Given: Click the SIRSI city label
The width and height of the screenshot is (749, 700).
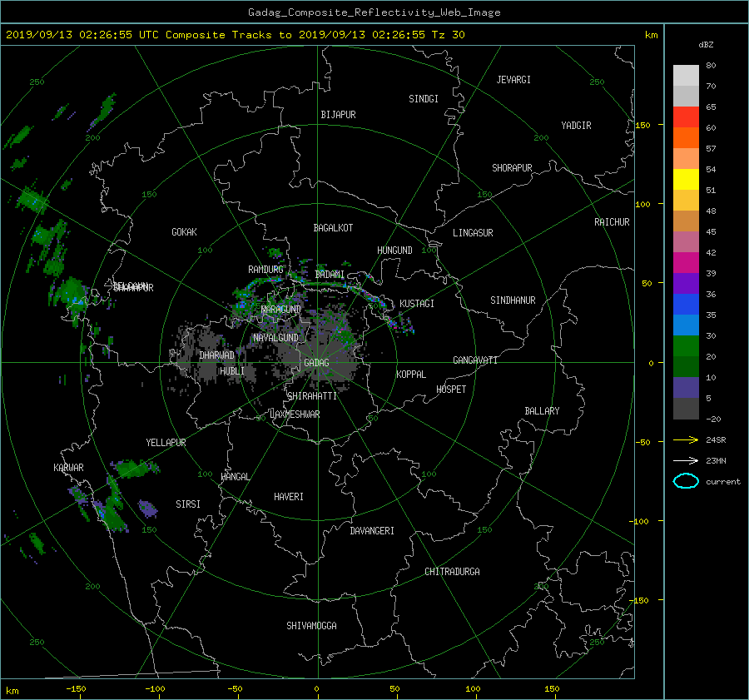Looking at the screenshot, I should click(x=188, y=504).
